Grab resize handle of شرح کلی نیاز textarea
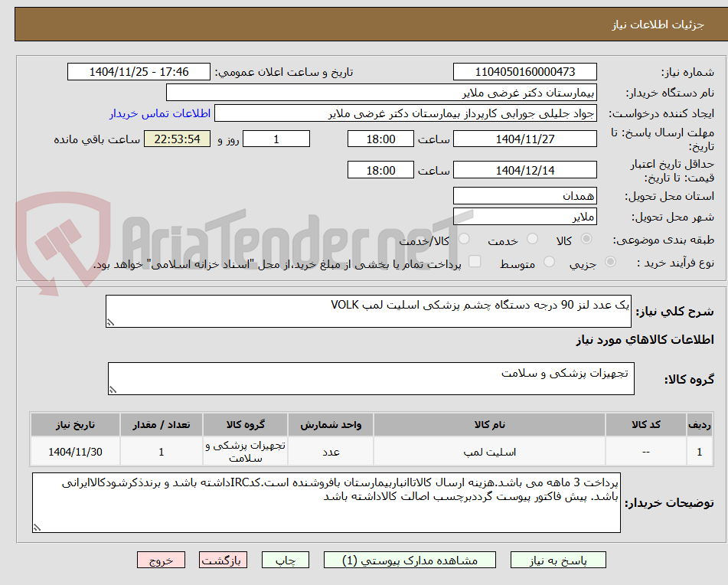The width and height of the screenshot is (728, 585). pyautogui.click(x=110, y=322)
